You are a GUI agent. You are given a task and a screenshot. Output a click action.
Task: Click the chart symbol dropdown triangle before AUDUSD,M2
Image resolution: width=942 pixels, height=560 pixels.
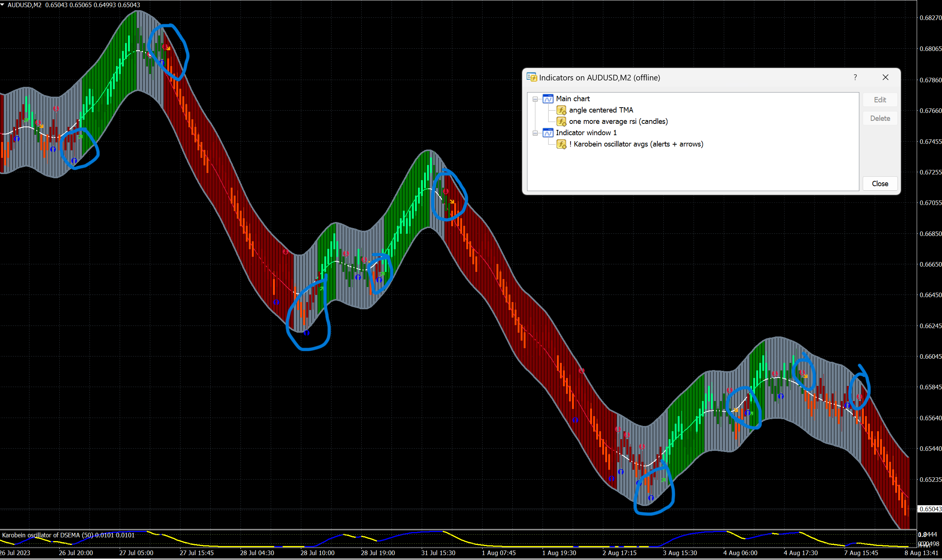3,5
